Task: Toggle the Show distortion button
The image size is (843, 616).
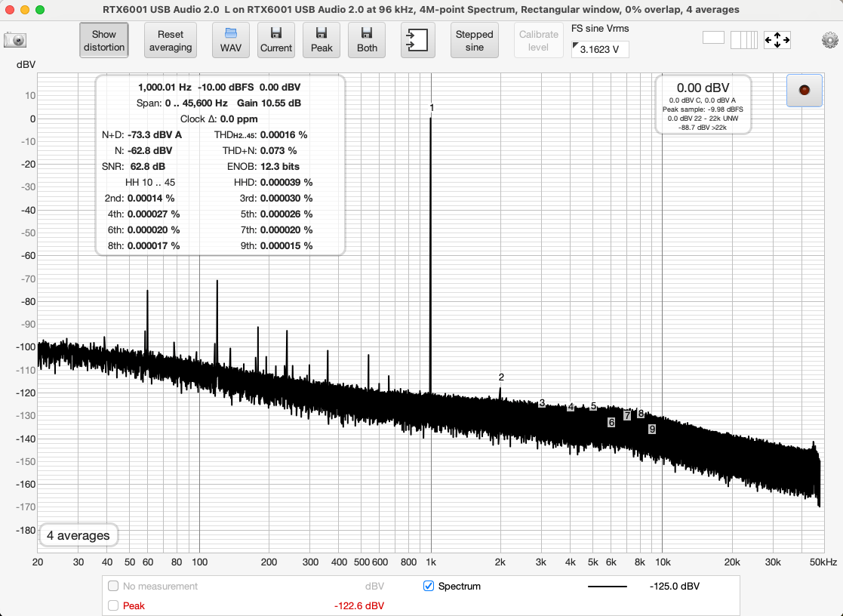Action: (103, 40)
